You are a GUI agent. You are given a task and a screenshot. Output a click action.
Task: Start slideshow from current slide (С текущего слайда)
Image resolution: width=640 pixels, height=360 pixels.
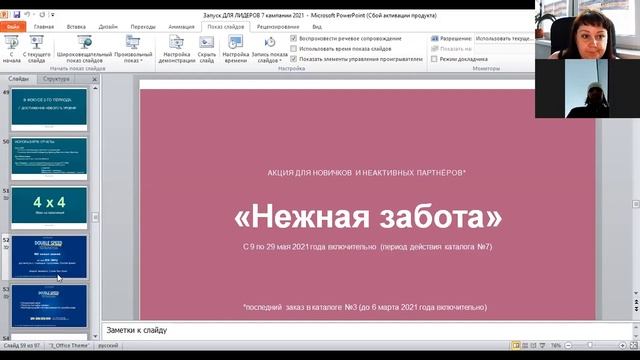36,49
